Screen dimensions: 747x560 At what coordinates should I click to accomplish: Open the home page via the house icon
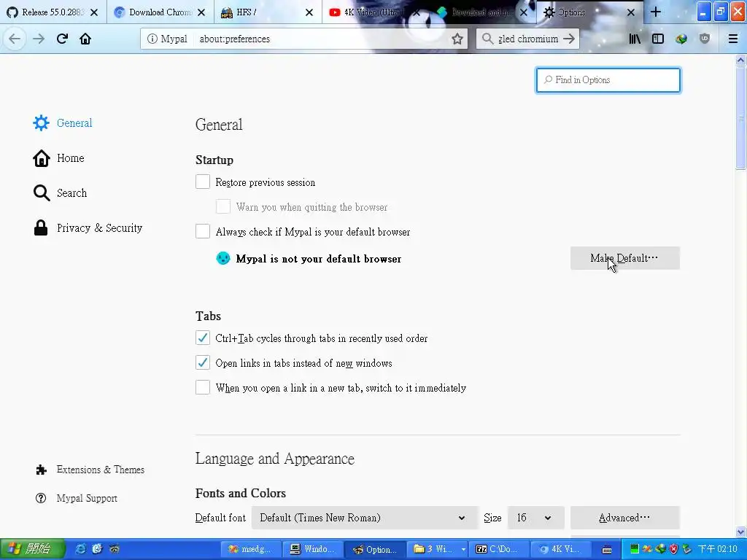click(85, 39)
